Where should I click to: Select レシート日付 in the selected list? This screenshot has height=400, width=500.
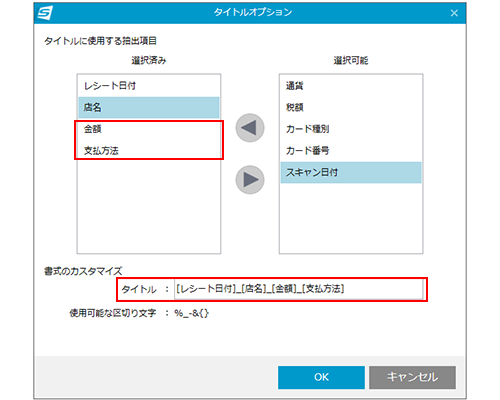149,86
